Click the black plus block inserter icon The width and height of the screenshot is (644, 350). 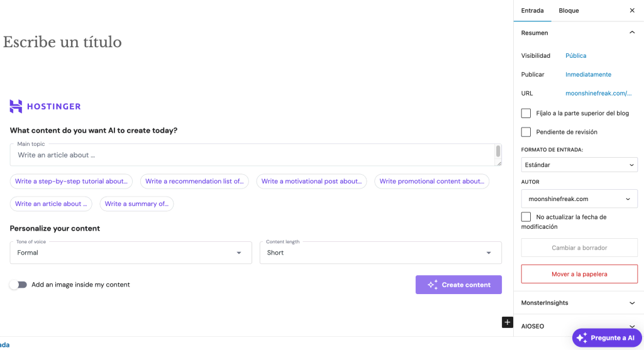coord(508,322)
